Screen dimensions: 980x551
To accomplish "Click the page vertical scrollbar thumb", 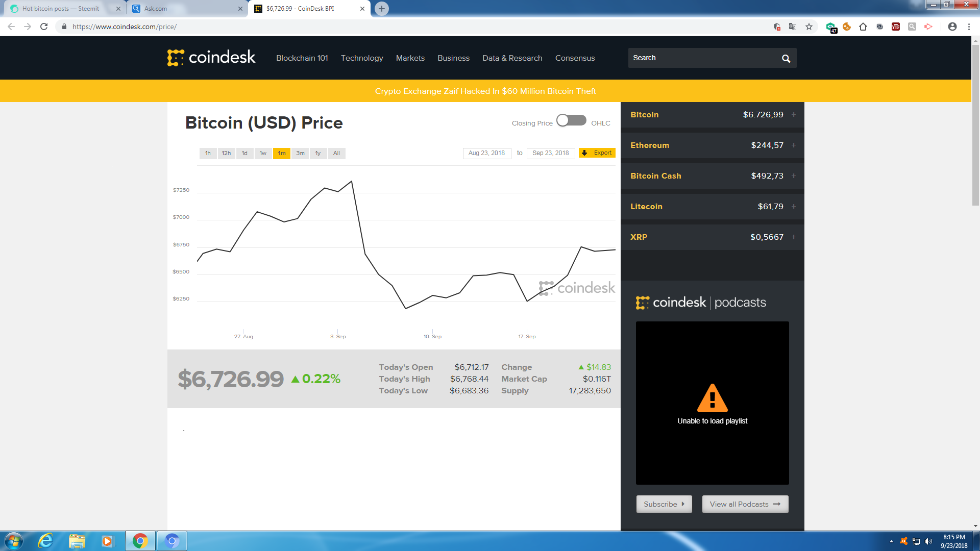I will click(x=975, y=125).
